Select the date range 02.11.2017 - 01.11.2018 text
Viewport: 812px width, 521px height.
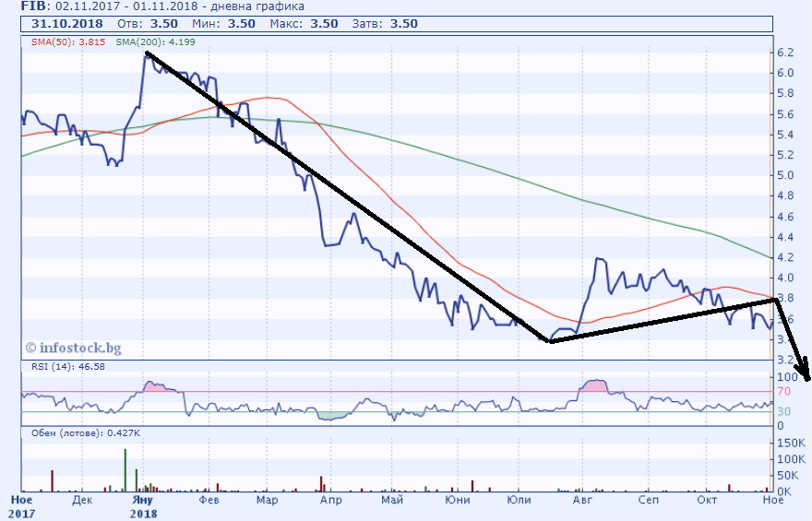point(128,6)
